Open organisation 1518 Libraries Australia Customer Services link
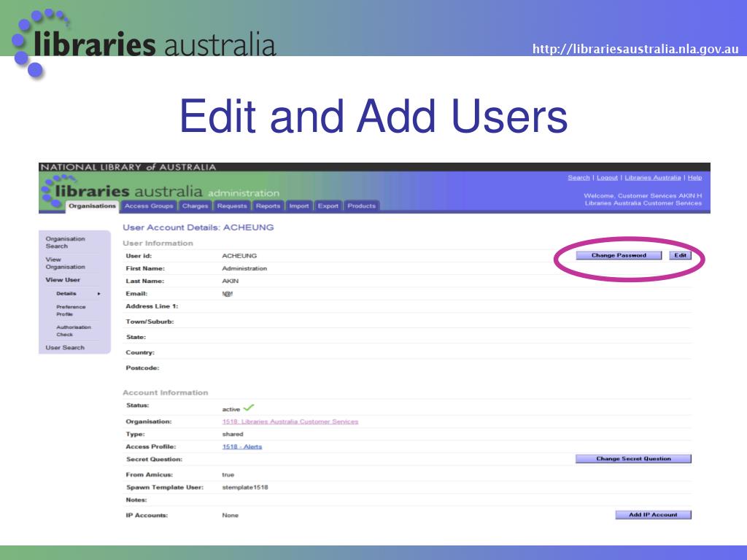The width and height of the screenshot is (747, 560). 290,421
